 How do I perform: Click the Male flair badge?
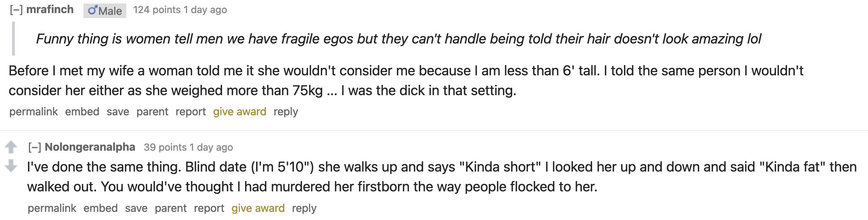pyautogui.click(x=105, y=11)
